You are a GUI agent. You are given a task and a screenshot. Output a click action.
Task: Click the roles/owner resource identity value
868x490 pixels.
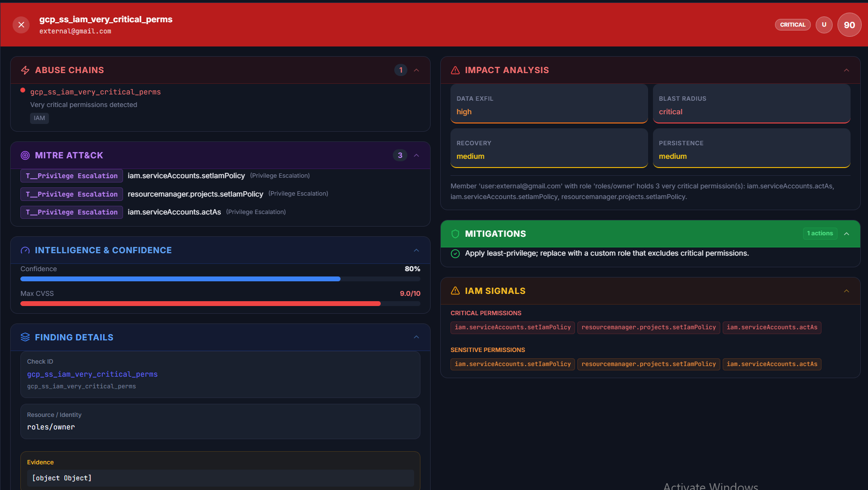tap(51, 427)
